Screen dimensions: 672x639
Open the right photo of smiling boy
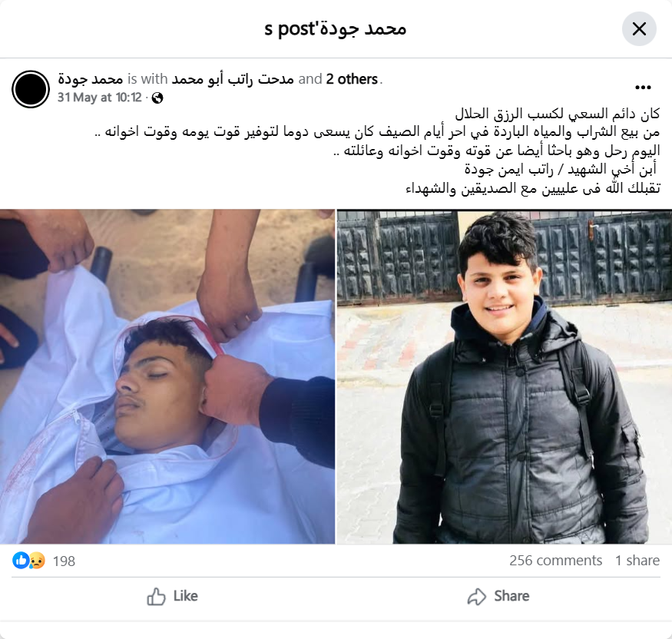[504, 376]
